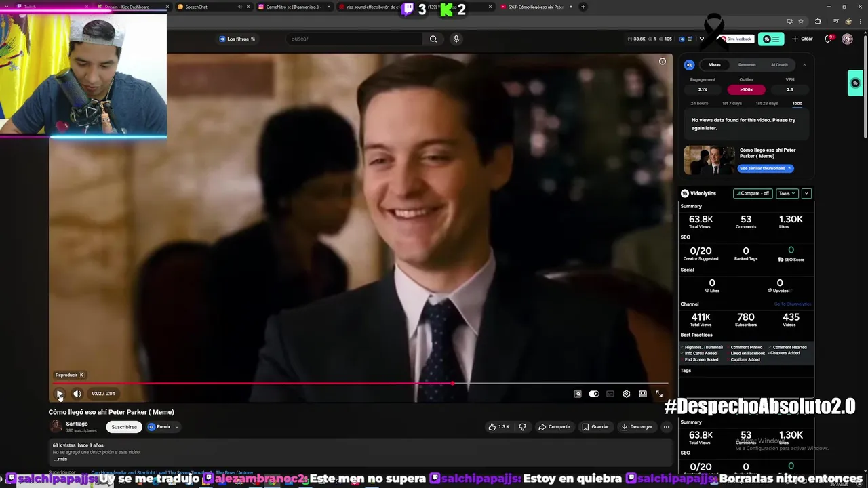This screenshot has width=868, height=488.
Task: Open the green TubeBuddy menu button
Action: pyautogui.click(x=771, y=39)
